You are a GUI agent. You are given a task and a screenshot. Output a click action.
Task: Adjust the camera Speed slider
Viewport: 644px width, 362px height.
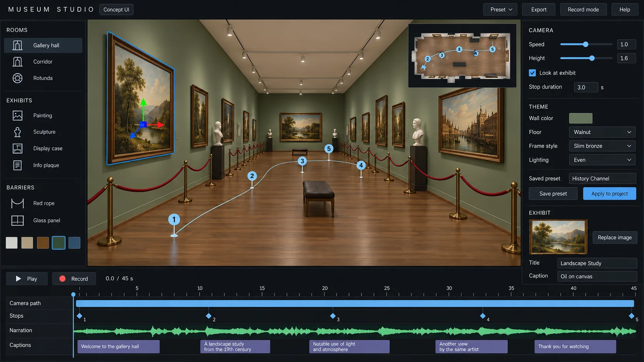[585, 44]
